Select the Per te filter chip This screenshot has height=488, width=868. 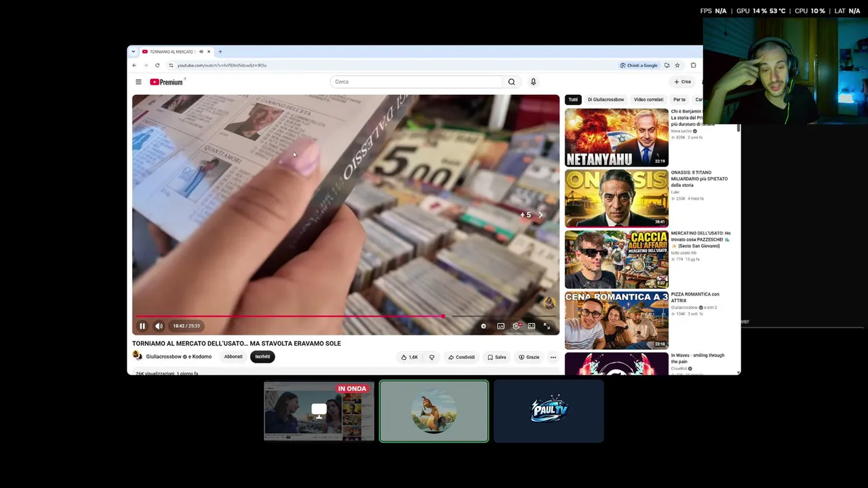coord(679,100)
